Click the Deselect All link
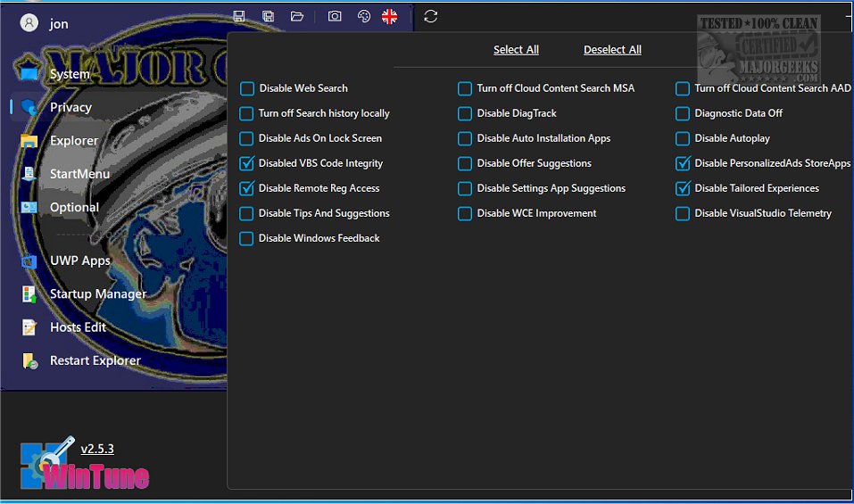This screenshot has width=854, height=504. coord(612,50)
